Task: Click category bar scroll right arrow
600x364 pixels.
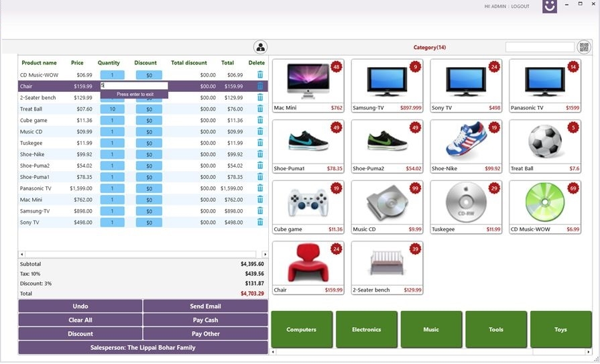Action: click(589, 351)
